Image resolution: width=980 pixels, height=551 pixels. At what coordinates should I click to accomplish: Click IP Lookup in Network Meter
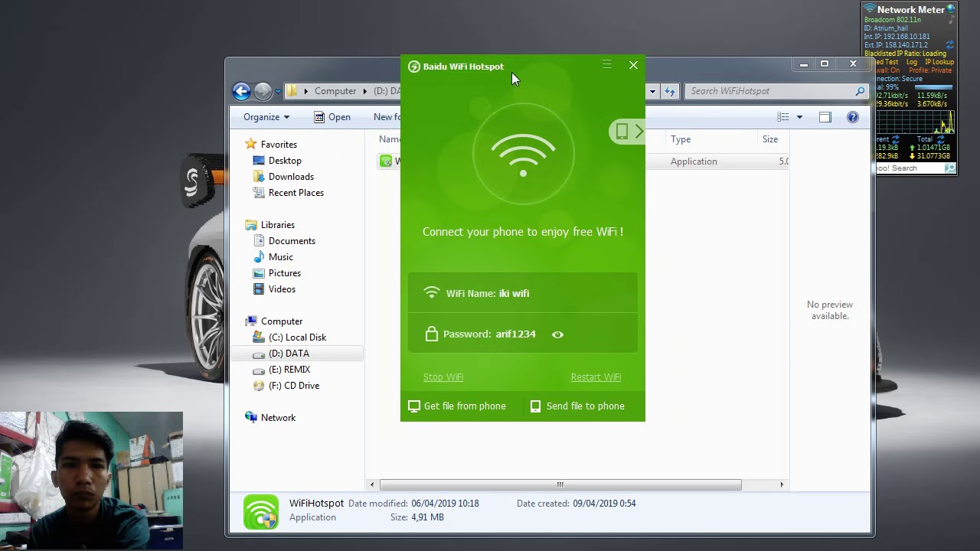pos(939,62)
